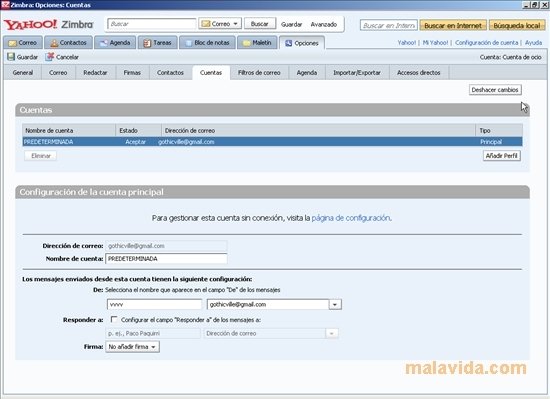Focus the Buscar en Internet field
Viewport: 550px width, 399px height.
(x=389, y=25)
